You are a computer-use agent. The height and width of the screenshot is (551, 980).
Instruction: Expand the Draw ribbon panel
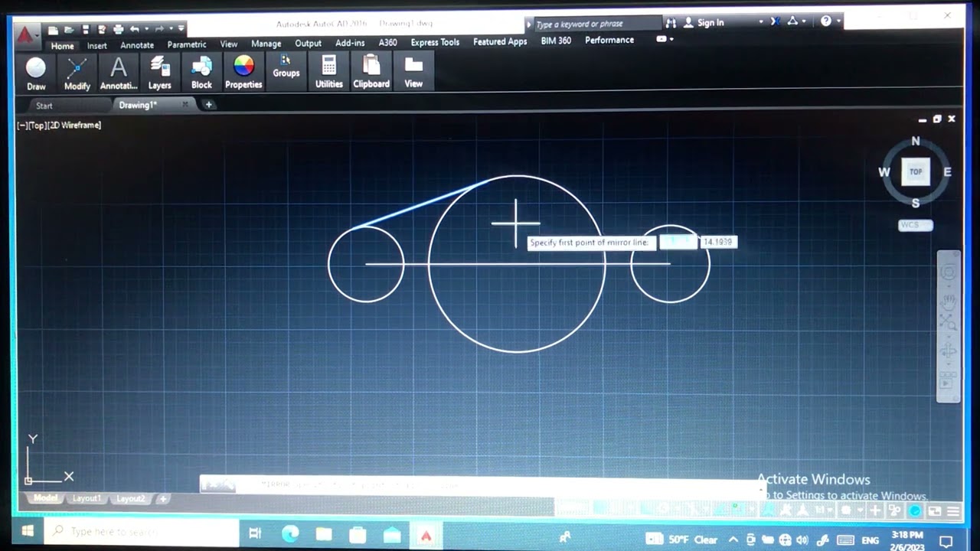[36, 74]
